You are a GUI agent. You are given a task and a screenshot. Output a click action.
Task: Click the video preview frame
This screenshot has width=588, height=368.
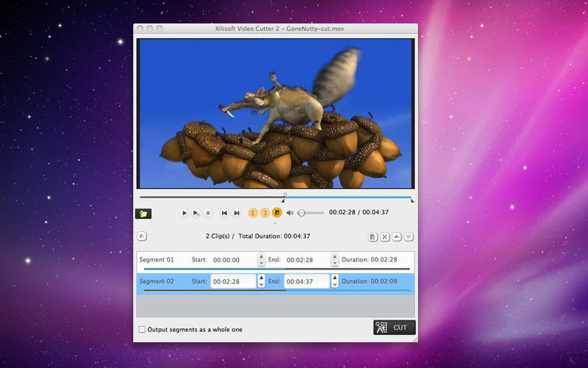pos(276,113)
